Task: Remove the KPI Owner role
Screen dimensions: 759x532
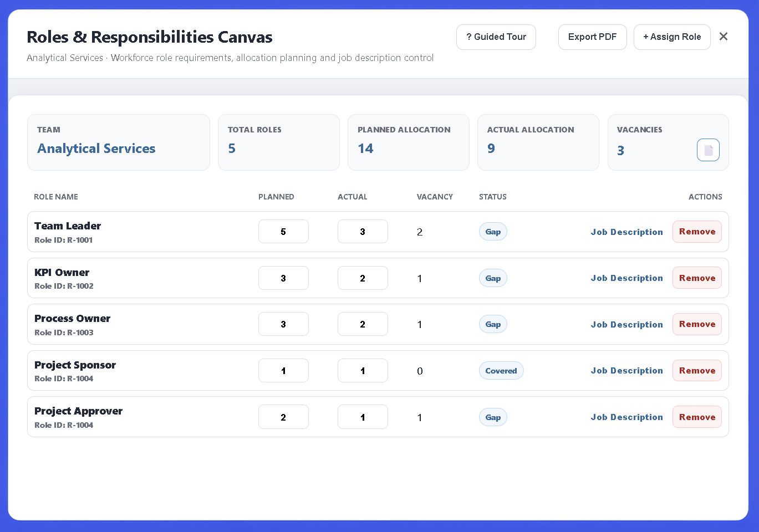Action: 697,278
